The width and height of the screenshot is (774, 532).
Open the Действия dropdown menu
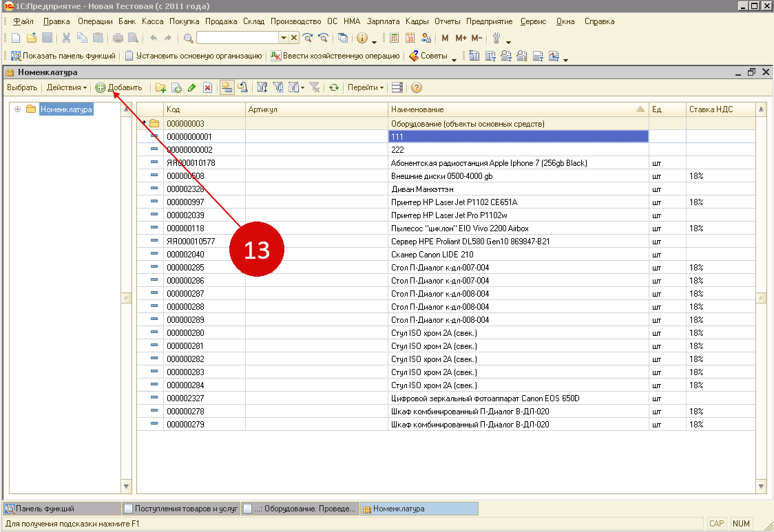point(67,87)
